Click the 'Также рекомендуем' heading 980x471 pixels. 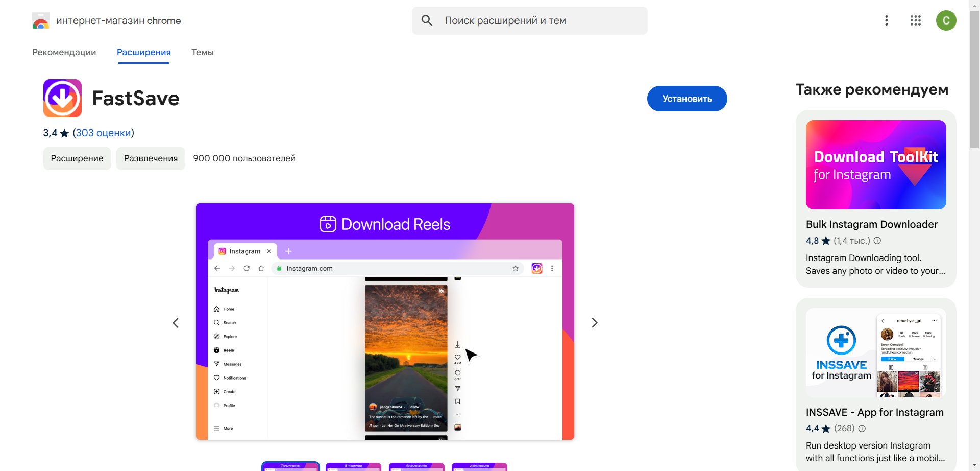(x=872, y=89)
